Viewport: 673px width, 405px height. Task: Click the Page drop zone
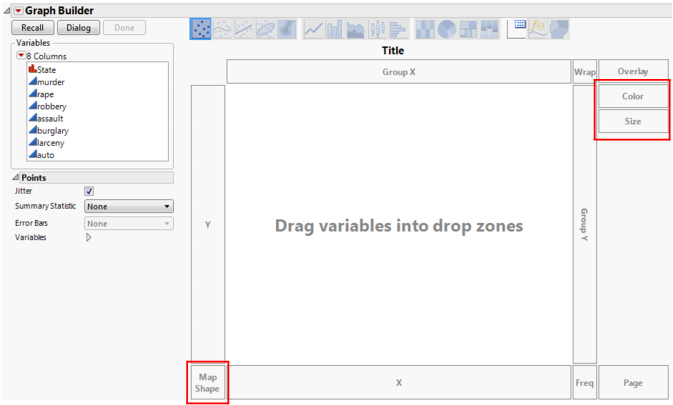click(633, 383)
